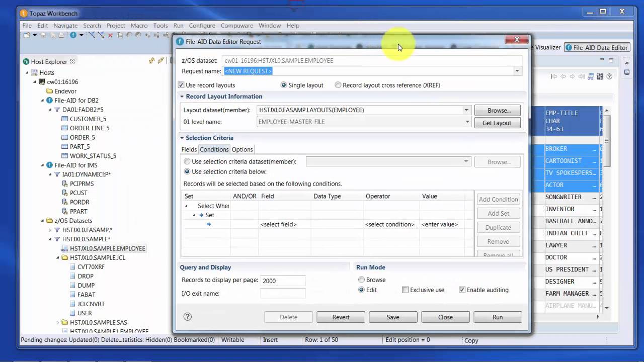Click the Revert button
The width and height of the screenshot is (644, 362).
(x=341, y=317)
